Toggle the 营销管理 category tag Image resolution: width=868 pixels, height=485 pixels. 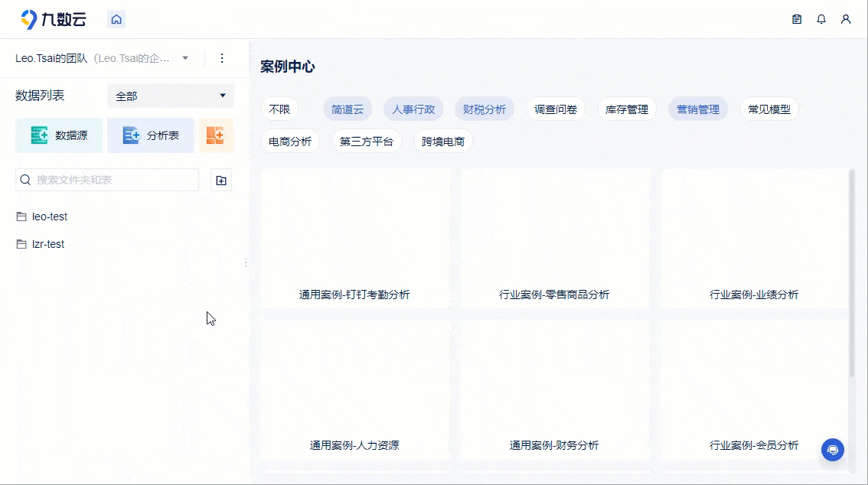[x=698, y=109]
